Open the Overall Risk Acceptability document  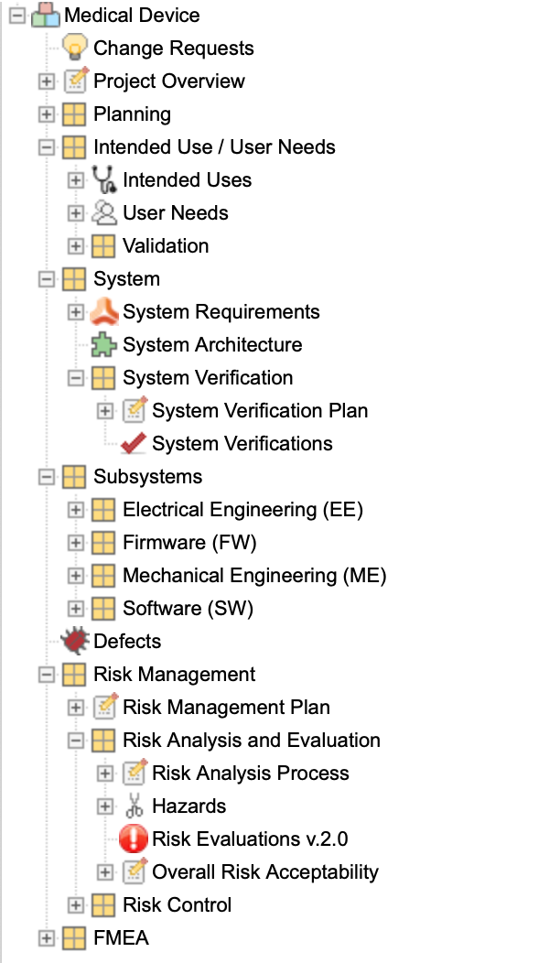[x=265, y=872]
